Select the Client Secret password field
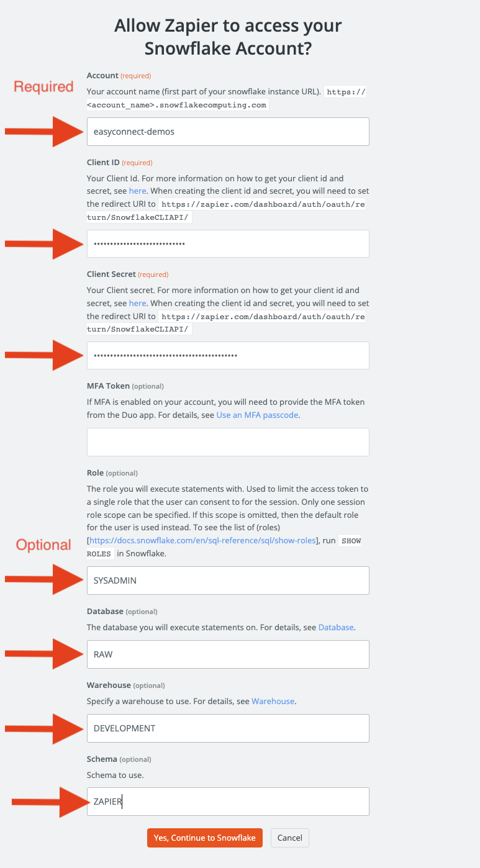The width and height of the screenshot is (480, 868). pyautogui.click(x=228, y=355)
